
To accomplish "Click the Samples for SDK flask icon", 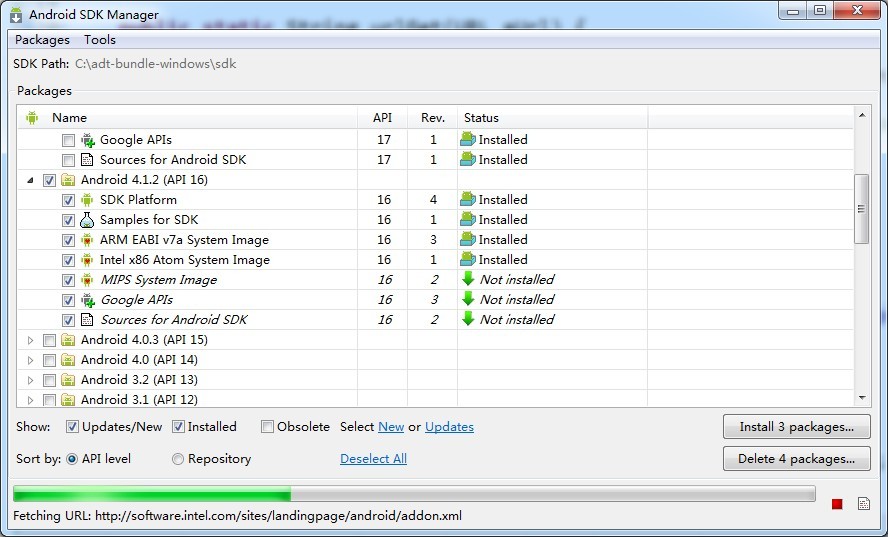I will pos(87,220).
